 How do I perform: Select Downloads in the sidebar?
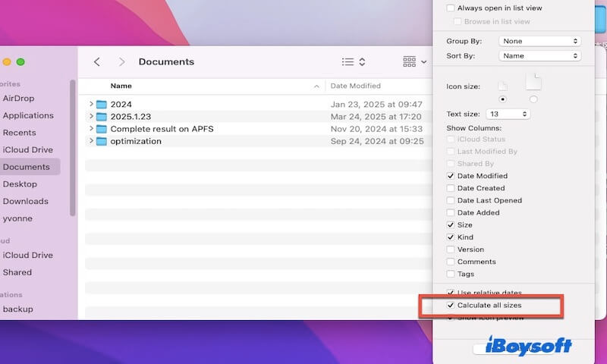(x=25, y=201)
